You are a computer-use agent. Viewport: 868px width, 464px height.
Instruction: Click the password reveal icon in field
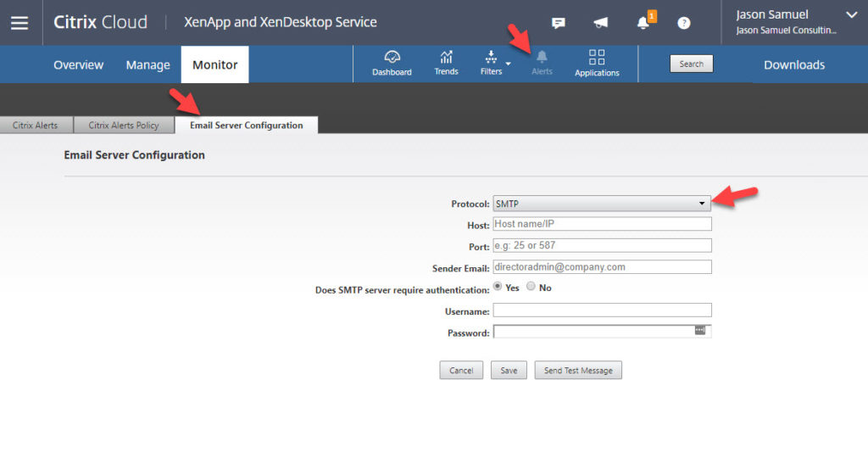pyautogui.click(x=700, y=330)
